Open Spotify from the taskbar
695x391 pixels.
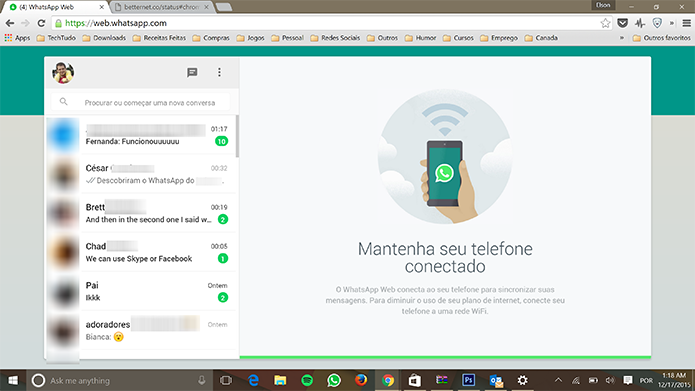point(307,380)
